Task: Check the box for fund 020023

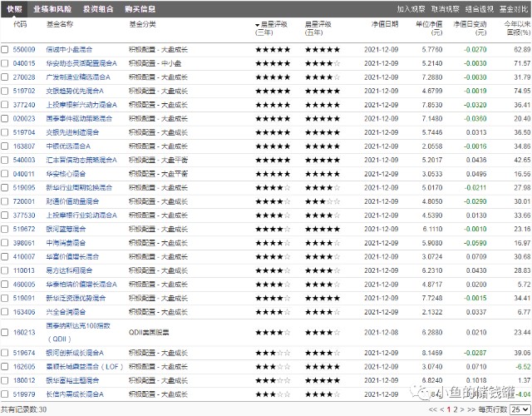Action: coord(4,118)
